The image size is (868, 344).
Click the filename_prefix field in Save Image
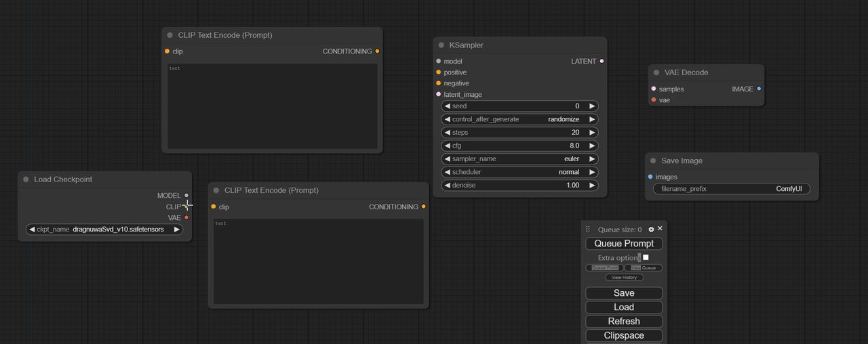click(731, 189)
